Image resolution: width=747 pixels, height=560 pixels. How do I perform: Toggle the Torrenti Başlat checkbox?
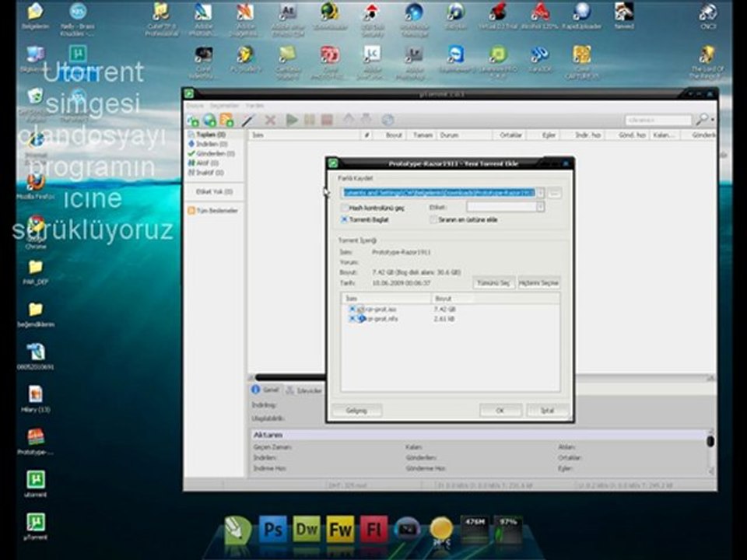(x=345, y=219)
